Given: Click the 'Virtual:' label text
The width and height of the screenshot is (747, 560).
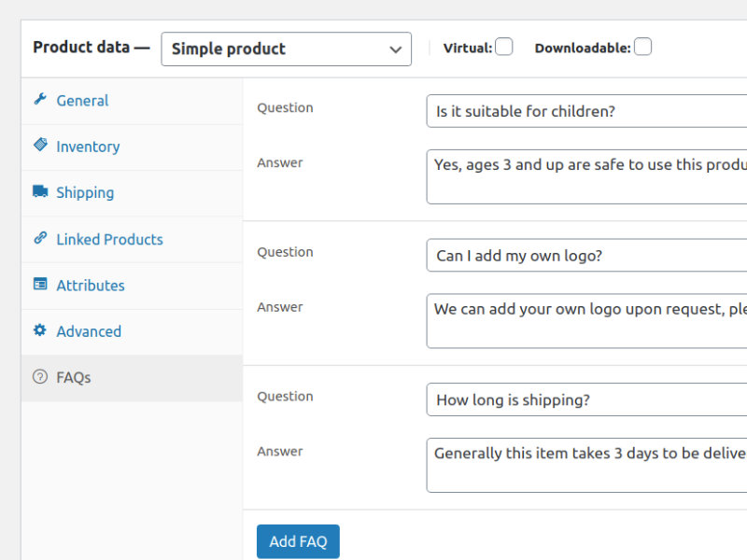Looking at the screenshot, I should click(468, 49).
